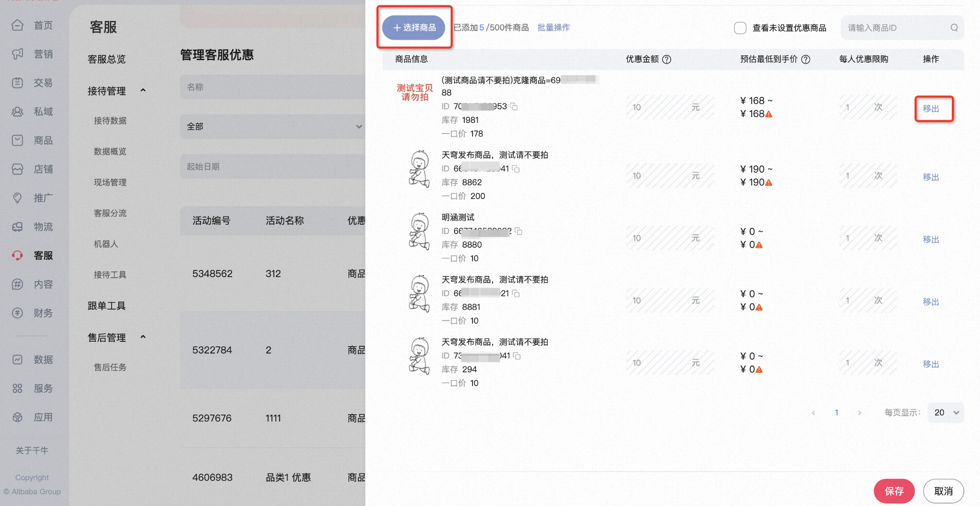The image size is (980, 506).
Task: Open 售后任务 submenu item
Action: [x=110, y=368]
